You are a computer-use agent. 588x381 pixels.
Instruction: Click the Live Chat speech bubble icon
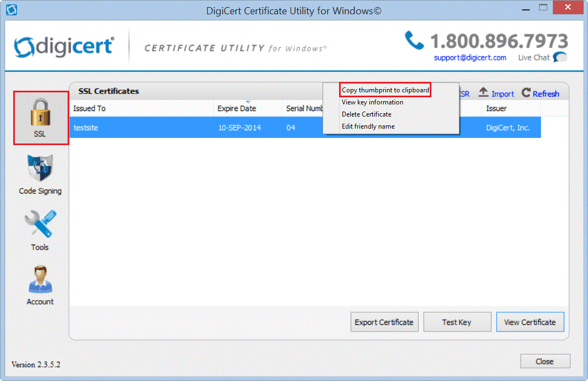click(560, 57)
